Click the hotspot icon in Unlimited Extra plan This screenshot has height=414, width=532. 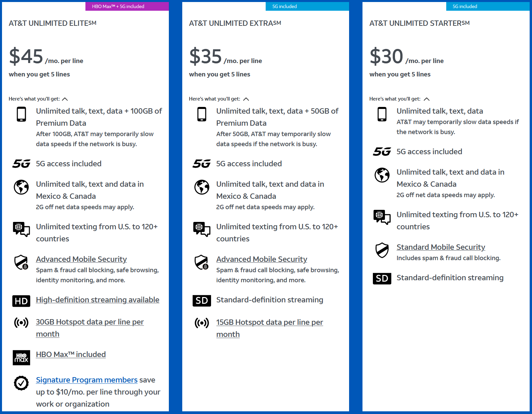(202, 323)
